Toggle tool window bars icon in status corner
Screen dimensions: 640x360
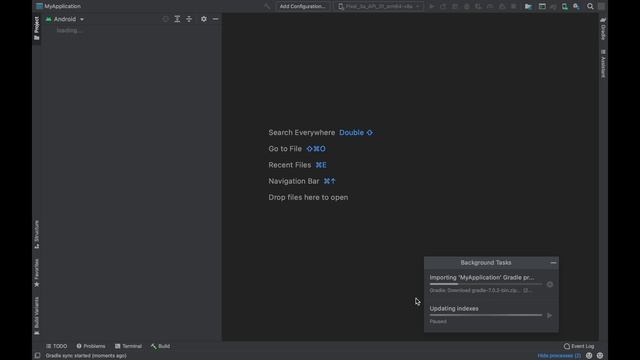coord(37,356)
